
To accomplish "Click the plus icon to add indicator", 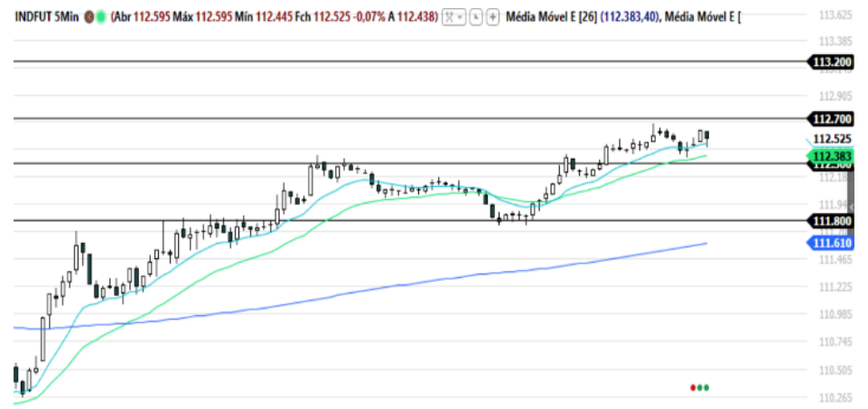I will (x=492, y=17).
